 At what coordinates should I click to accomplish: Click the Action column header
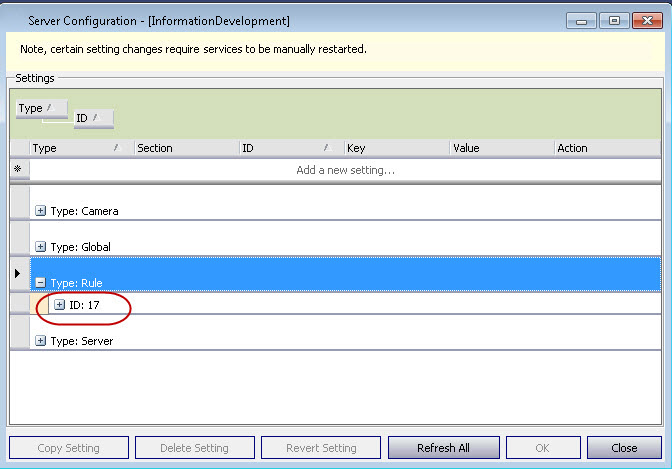tap(605, 148)
